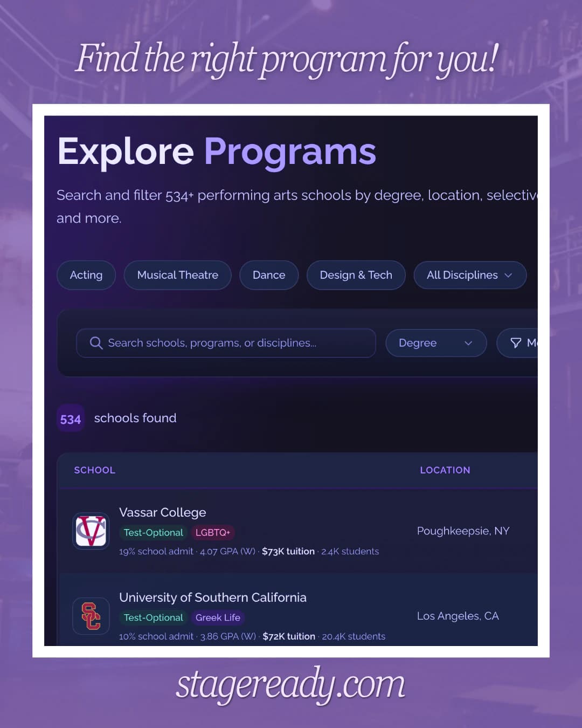Click the SCHOOL column header
This screenshot has width=582, height=728.
[x=95, y=470]
